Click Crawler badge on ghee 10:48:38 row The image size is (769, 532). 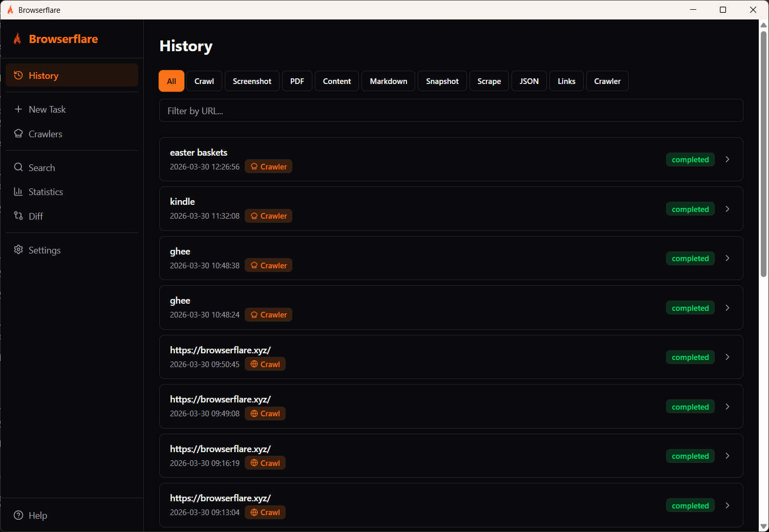pos(268,265)
